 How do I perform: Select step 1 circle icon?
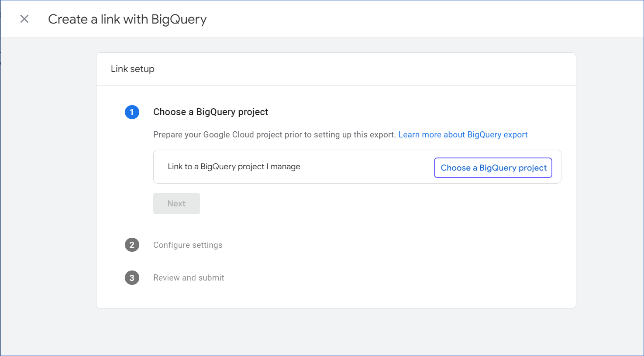[132, 112]
